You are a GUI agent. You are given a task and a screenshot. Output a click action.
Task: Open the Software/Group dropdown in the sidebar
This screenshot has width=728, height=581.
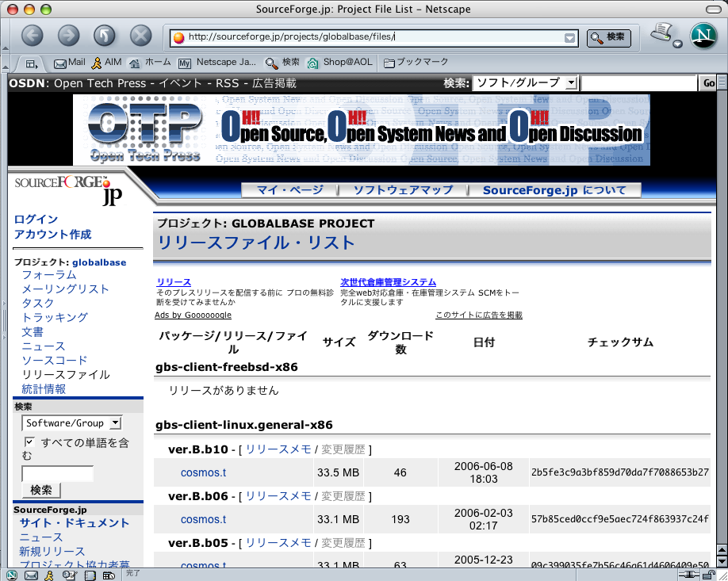point(72,423)
